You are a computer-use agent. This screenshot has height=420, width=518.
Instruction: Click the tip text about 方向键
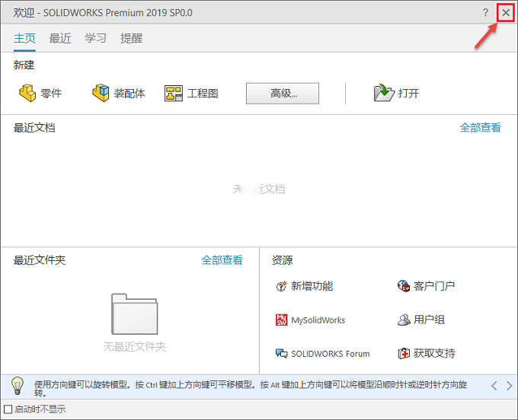pos(251,388)
